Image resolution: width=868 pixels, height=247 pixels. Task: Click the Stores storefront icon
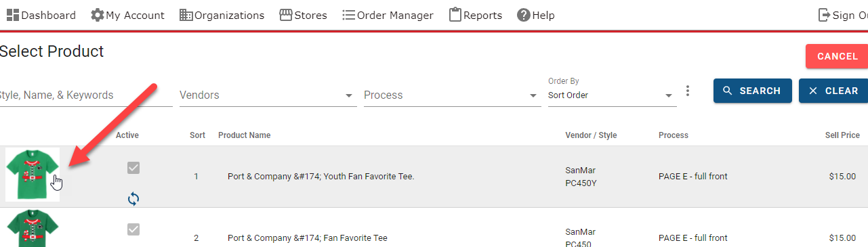click(286, 15)
